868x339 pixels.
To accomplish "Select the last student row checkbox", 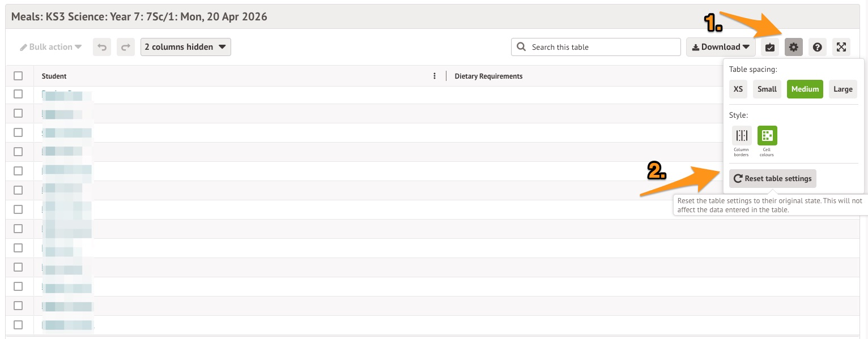I will pos(18,325).
